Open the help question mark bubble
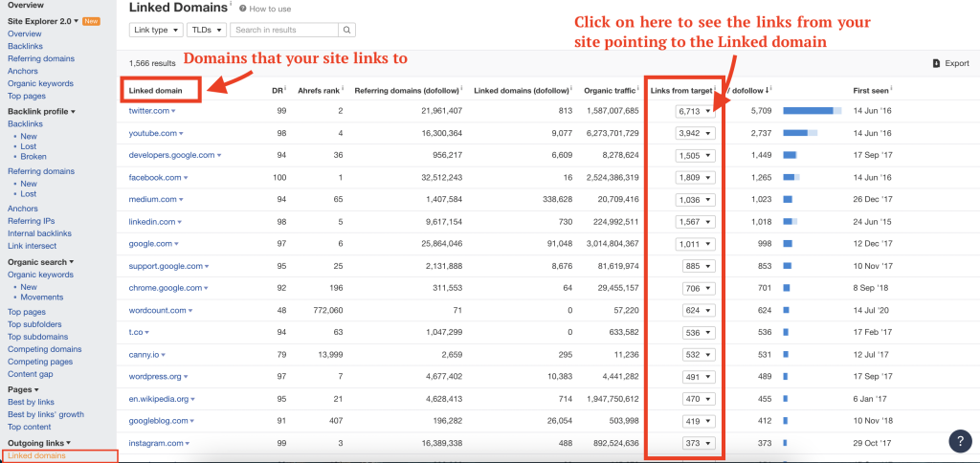The image size is (980, 463). click(960, 441)
